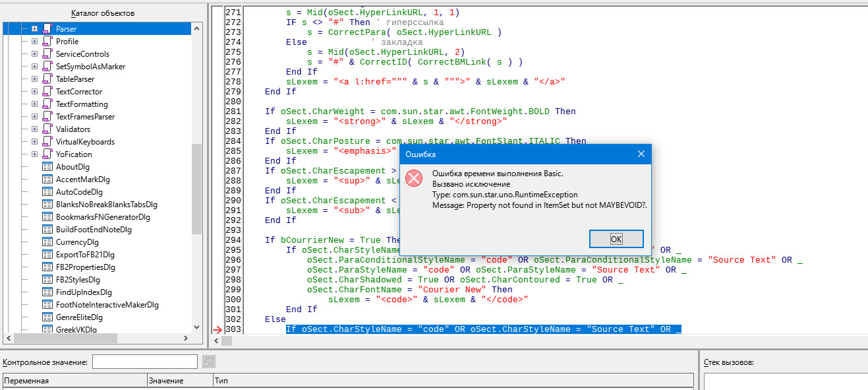
Task: Click the AboutDlg dialog icon
Action: coord(47,167)
